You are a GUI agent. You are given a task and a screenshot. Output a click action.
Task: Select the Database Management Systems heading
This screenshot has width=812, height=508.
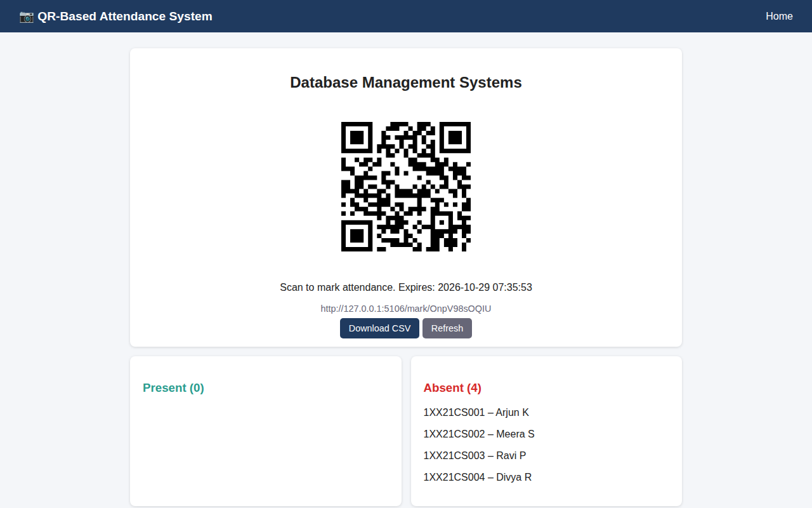click(406, 83)
